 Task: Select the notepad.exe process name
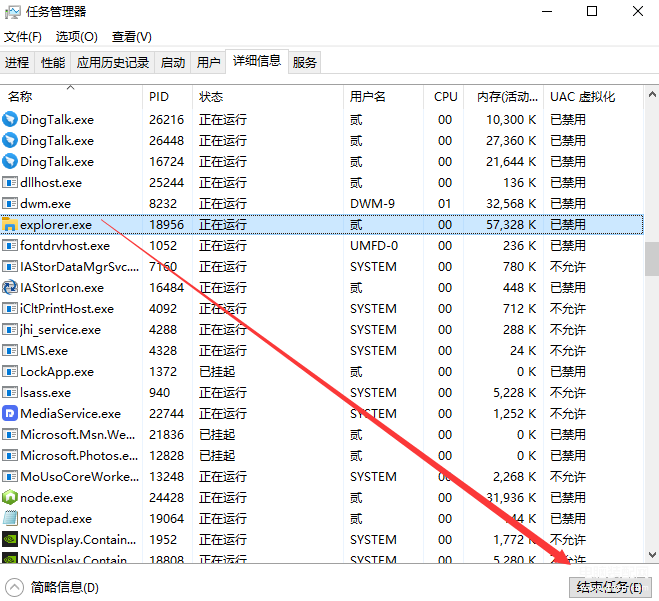coord(56,519)
